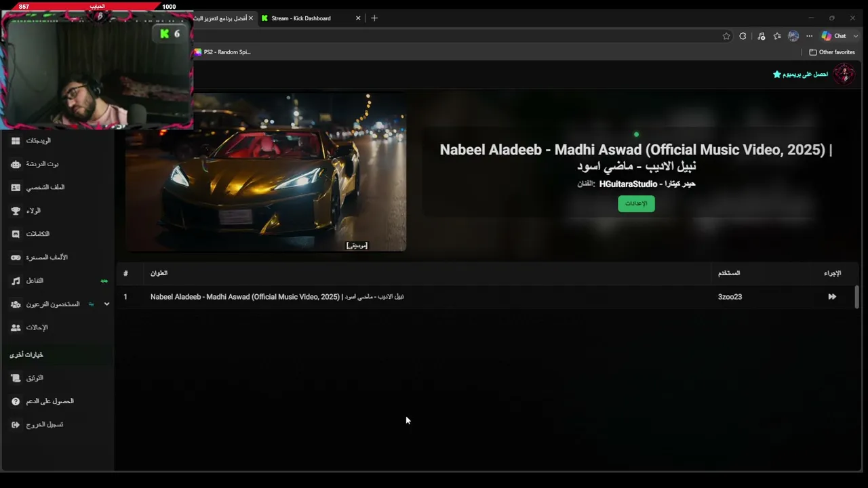
Task: Open the favorites list icon
Action: coord(777,36)
